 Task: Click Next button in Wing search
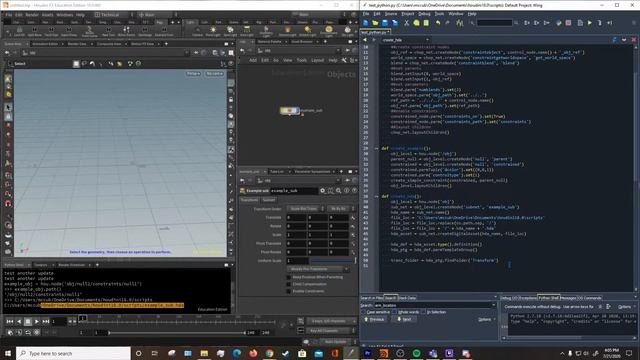[x=404, y=319]
